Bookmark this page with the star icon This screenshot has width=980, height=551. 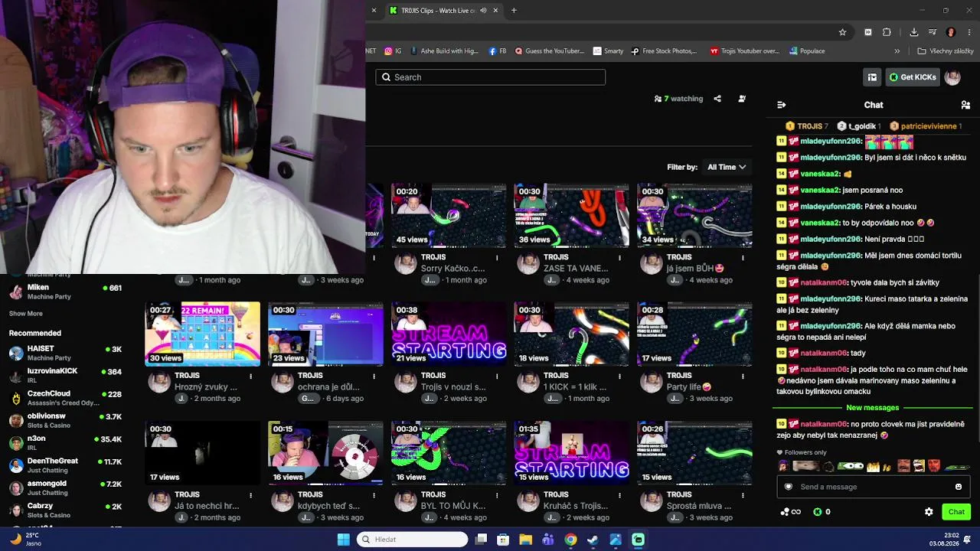pyautogui.click(x=842, y=32)
